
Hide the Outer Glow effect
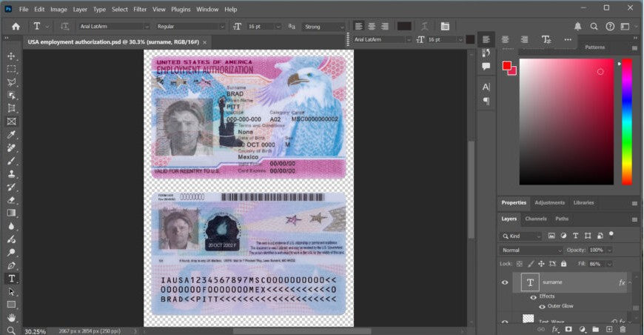[542, 307]
